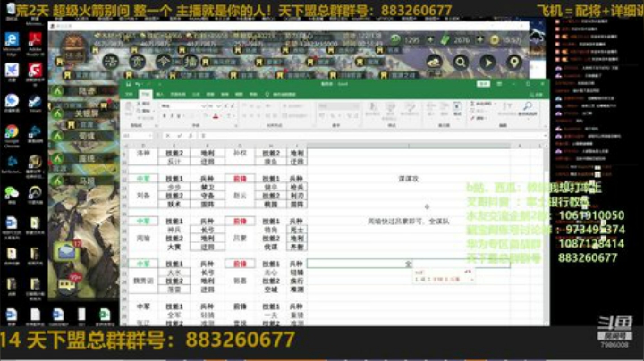Click the plus button next to 1295

(x=430, y=40)
